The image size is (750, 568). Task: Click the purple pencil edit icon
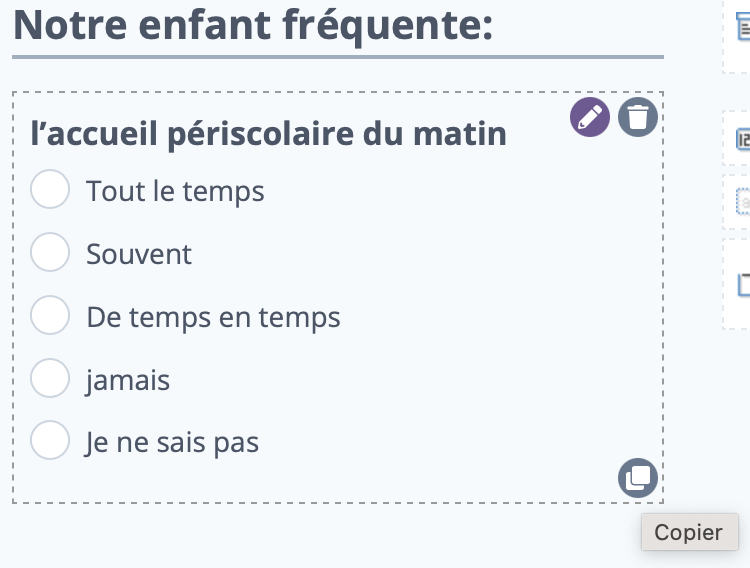(590, 117)
